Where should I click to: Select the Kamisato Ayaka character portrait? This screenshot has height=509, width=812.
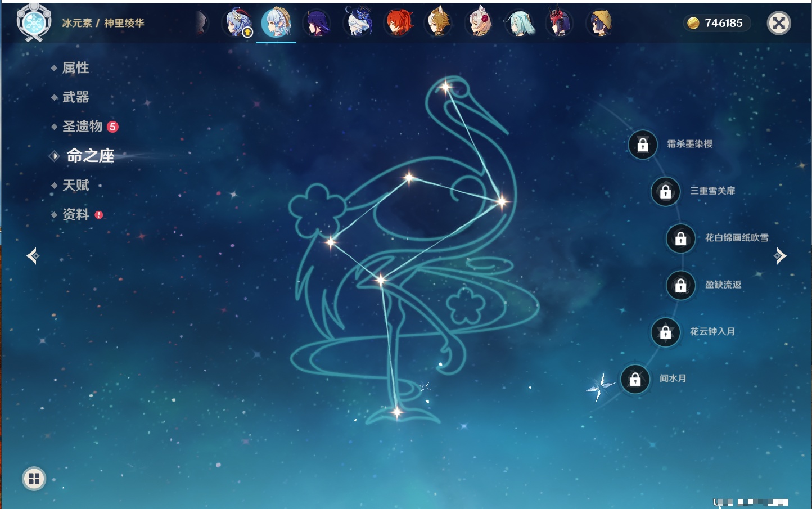coord(276,23)
